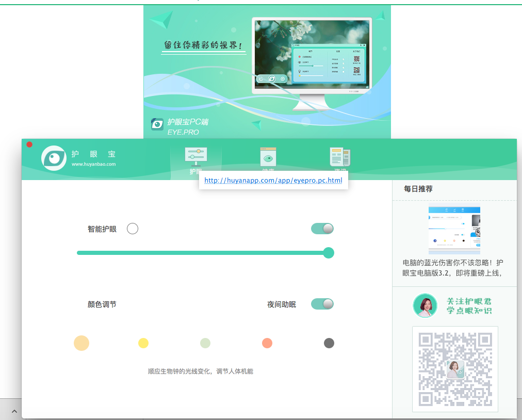Image resolution: width=522 pixels, height=420 pixels.
Task: Click the 护眼君 avatar icon
Action: [425, 305]
